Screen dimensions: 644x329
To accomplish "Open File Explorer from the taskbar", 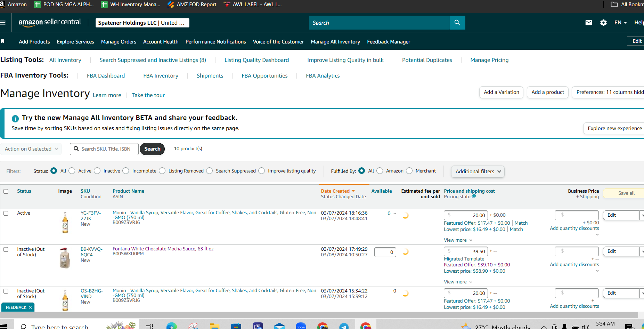I will [x=215, y=326].
